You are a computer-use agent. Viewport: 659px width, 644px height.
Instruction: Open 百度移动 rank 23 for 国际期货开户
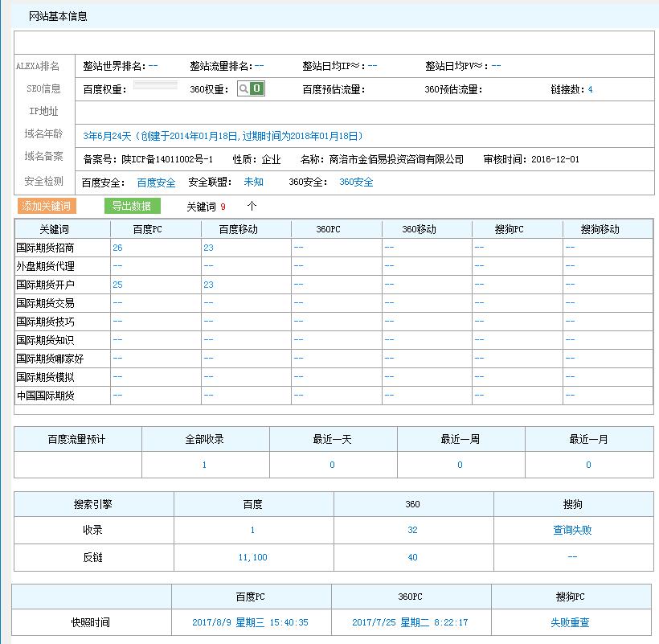click(208, 285)
